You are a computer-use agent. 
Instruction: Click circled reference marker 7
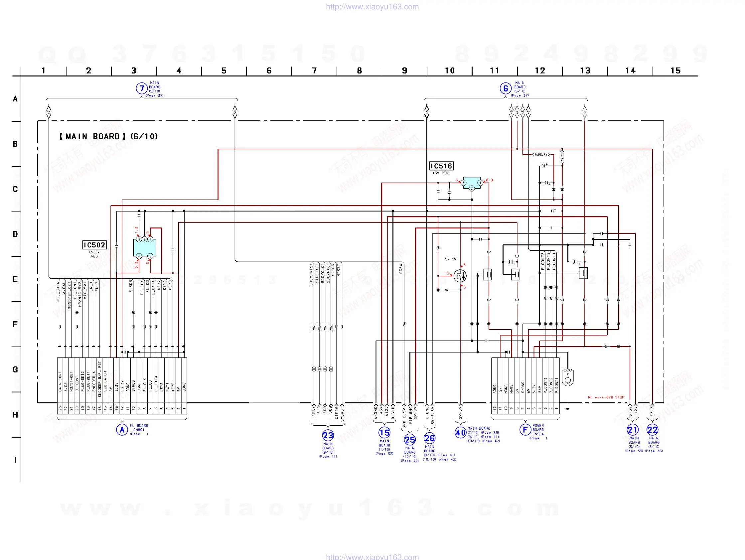(142, 88)
